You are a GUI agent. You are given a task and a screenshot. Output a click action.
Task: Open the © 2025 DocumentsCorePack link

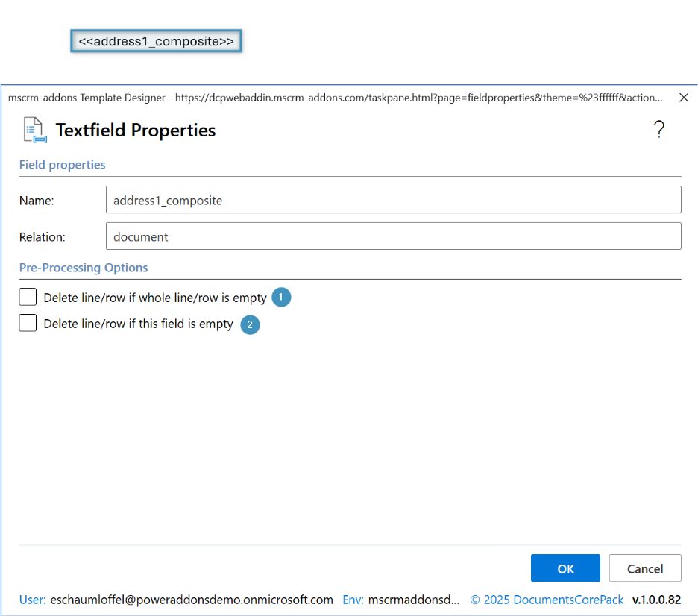click(547, 600)
